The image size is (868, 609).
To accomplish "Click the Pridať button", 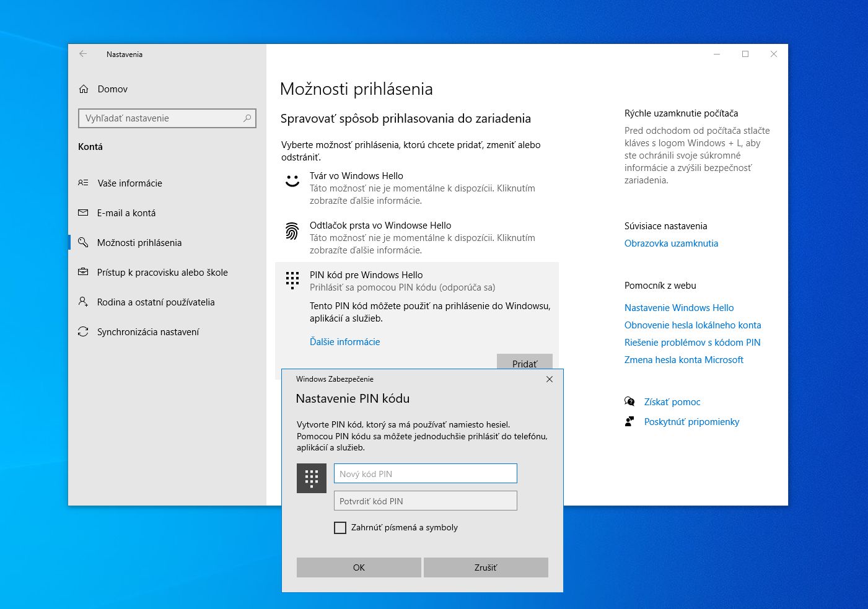I will 525,362.
